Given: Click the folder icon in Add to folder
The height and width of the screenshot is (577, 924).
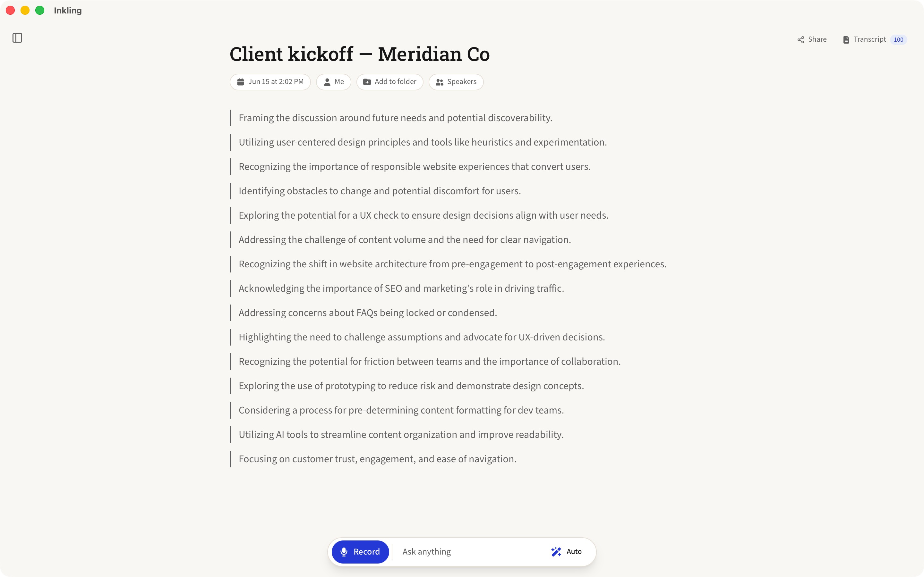Looking at the screenshot, I should (x=367, y=82).
